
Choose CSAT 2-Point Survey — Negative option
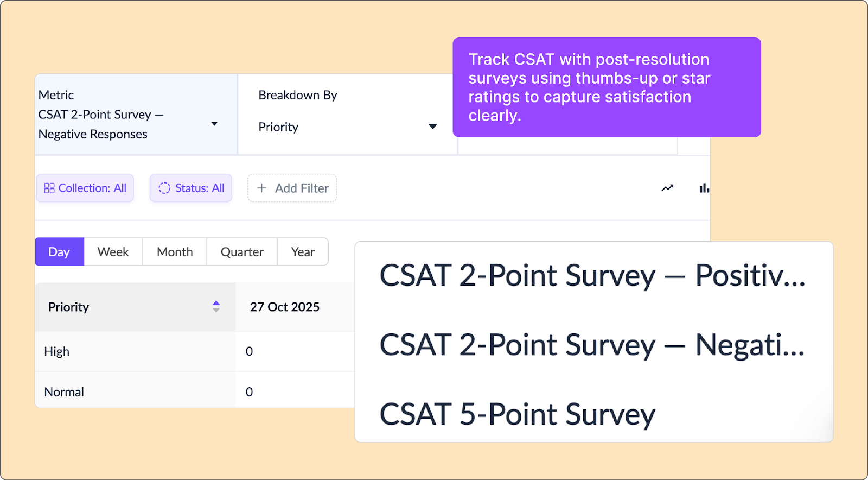coord(592,344)
